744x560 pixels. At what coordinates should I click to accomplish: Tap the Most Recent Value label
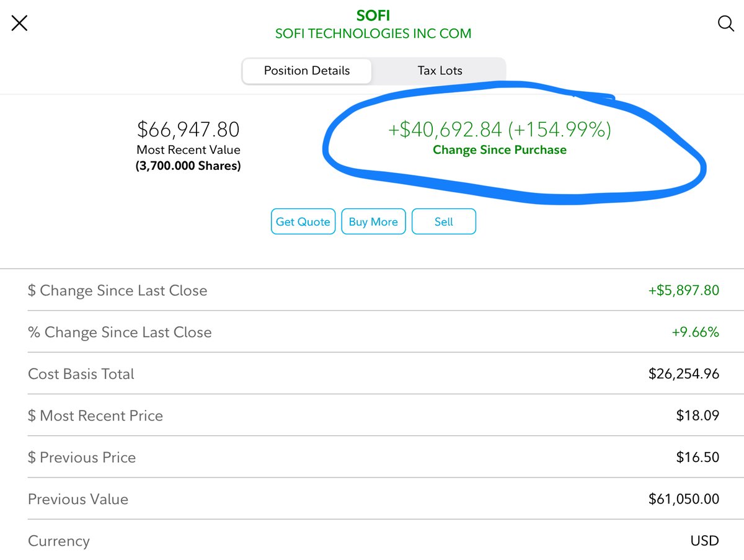(188, 149)
